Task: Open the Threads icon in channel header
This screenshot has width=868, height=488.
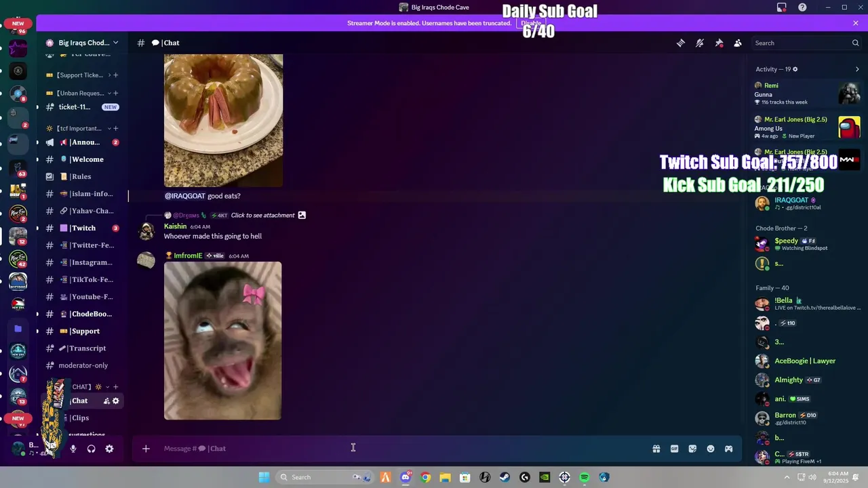Action: tap(681, 43)
